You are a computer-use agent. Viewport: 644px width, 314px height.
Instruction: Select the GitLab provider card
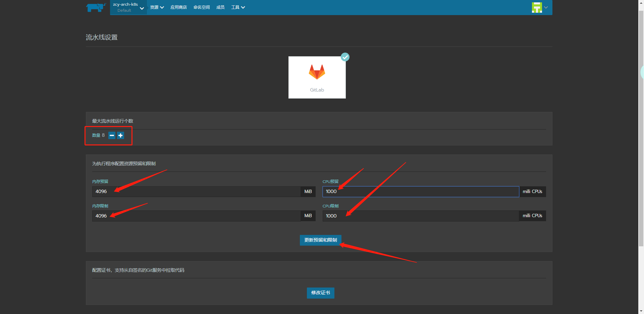coord(317,77)
